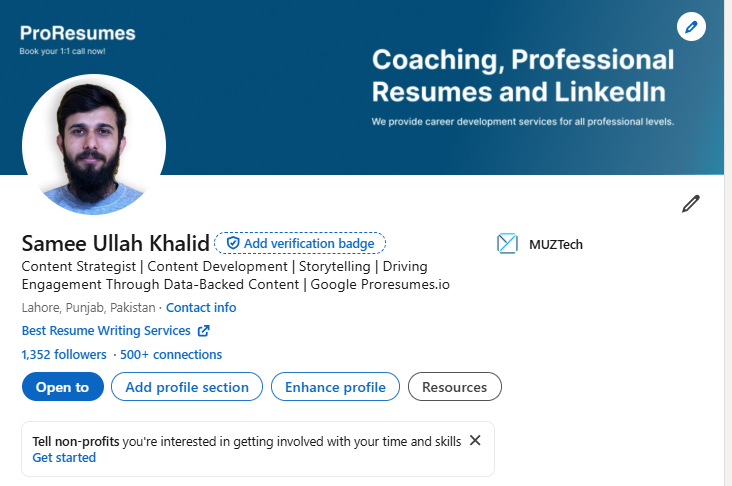Click the MUZTech company logo icon
732x486 pixels.
(x=507, y=244)
